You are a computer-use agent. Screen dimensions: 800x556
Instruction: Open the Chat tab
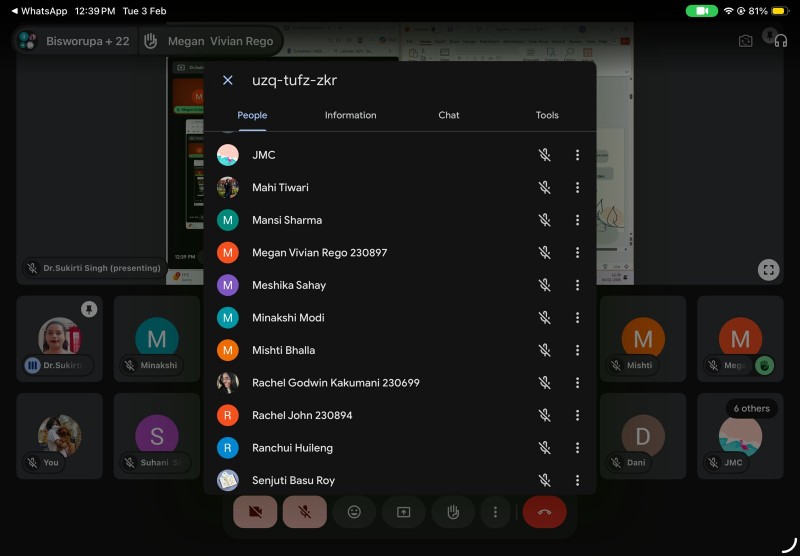pos(449,115)
